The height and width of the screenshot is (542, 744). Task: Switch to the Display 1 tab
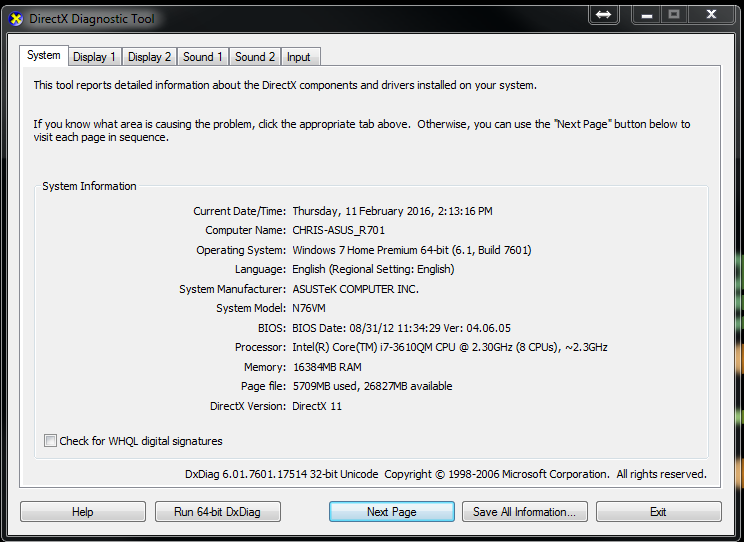point(94,57)
